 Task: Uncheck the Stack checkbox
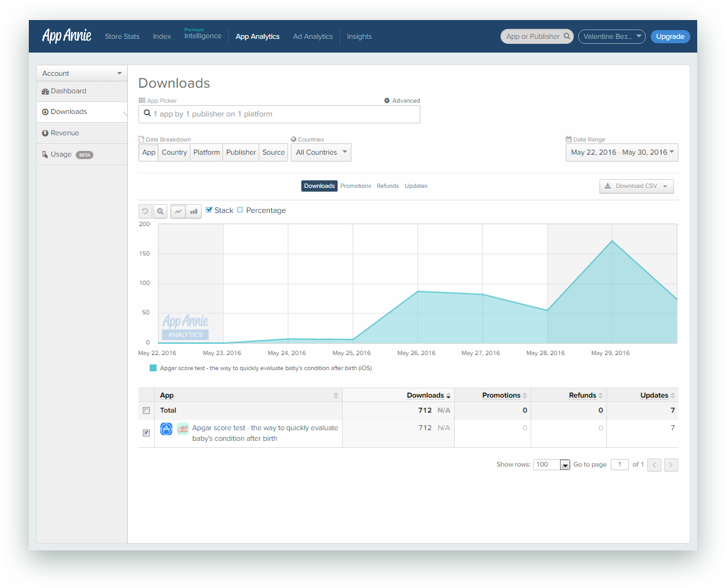[209, 210]
